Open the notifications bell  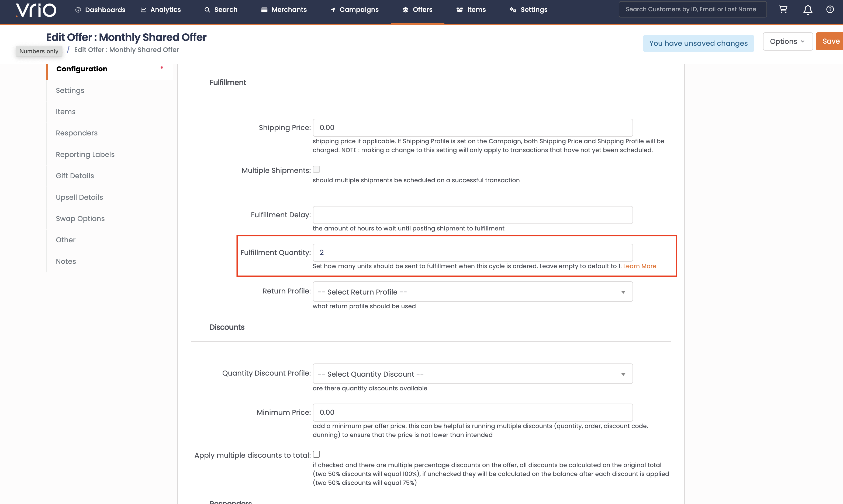808,10
